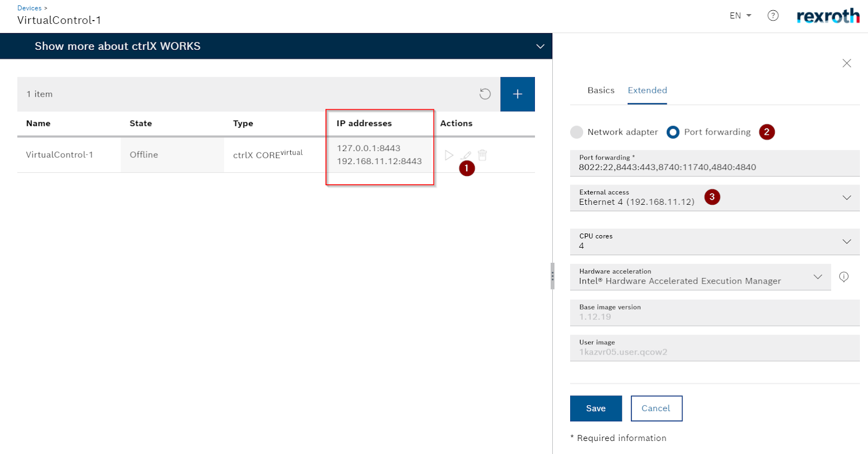Edit VirtualControl-1 using the pencil icon
This screenshot has width=868, height=454.
click(x=466, y=155)
